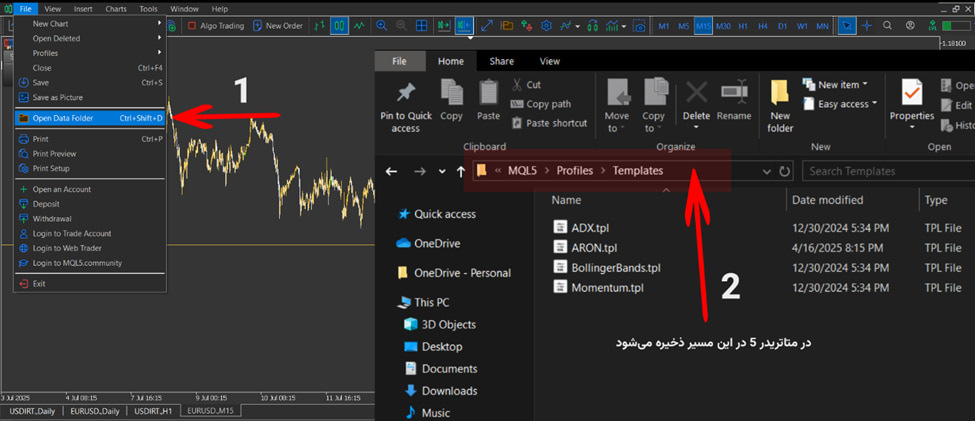Viewport: 975px width, 421px height.
Task: Open the Delete dropdown arrow
Action: click(x=696, y=127)
